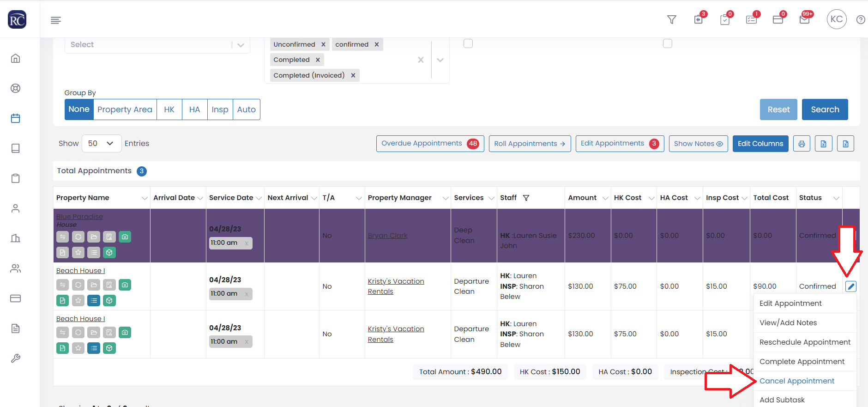The image size is (868, 407).
Task: Toggle the left checkbox above Search area
Action: [468, 43]
